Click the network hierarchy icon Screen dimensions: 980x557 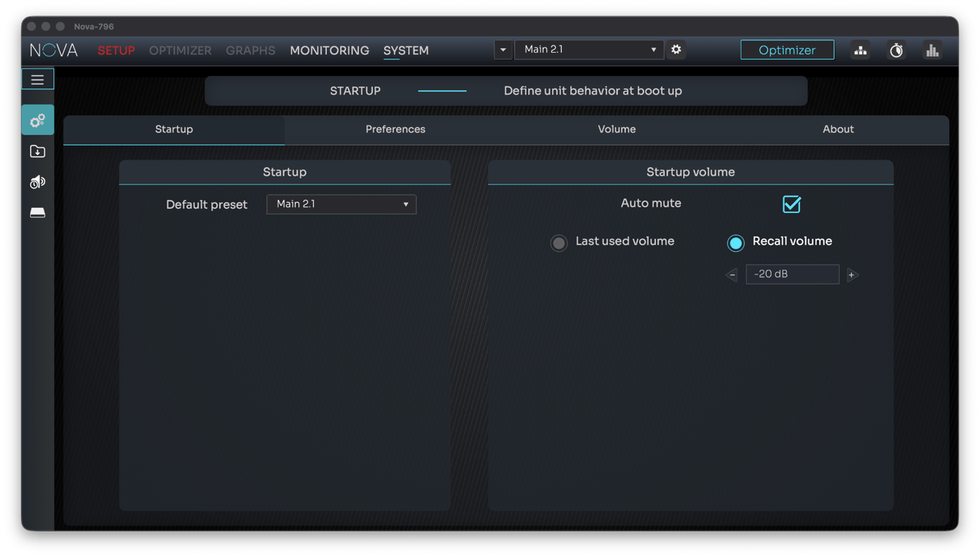(x=860, y=50)
